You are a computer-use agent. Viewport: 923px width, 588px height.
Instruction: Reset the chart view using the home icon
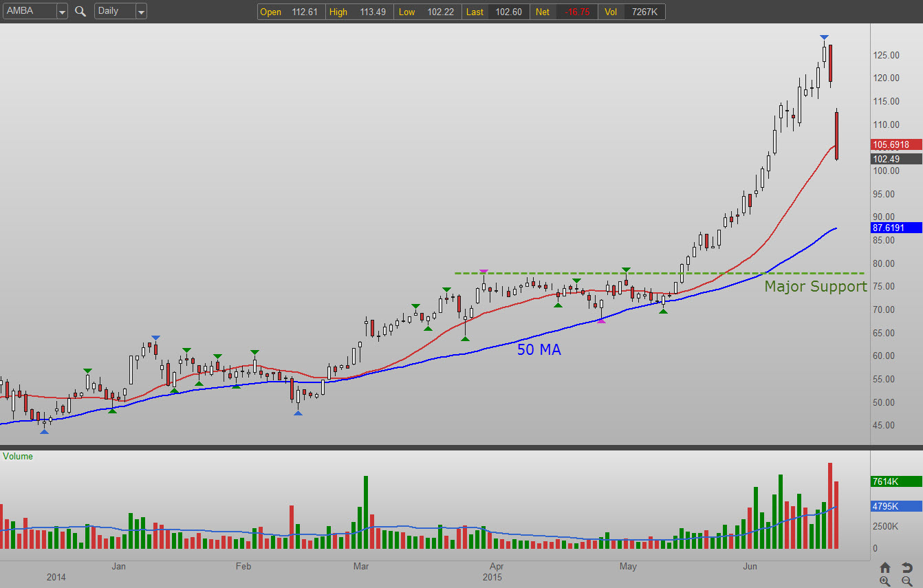click(885, 567)
